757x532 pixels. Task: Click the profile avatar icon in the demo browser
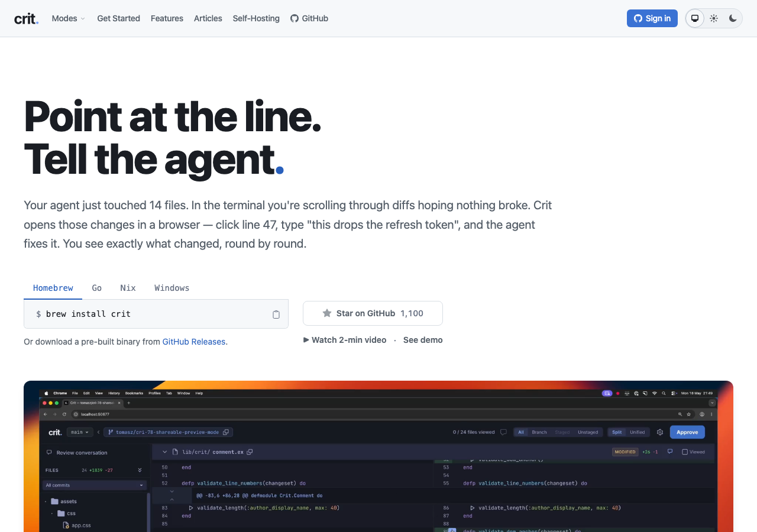(702, 414)
